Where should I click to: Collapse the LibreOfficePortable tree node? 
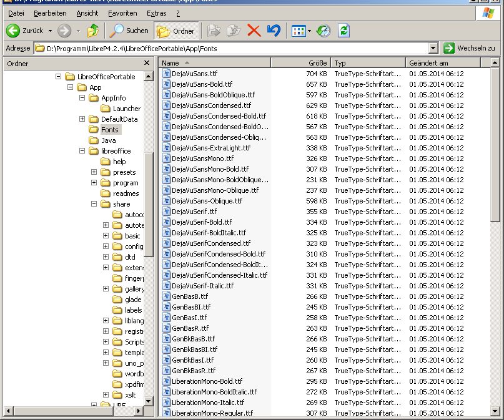[x=58, y=76]
